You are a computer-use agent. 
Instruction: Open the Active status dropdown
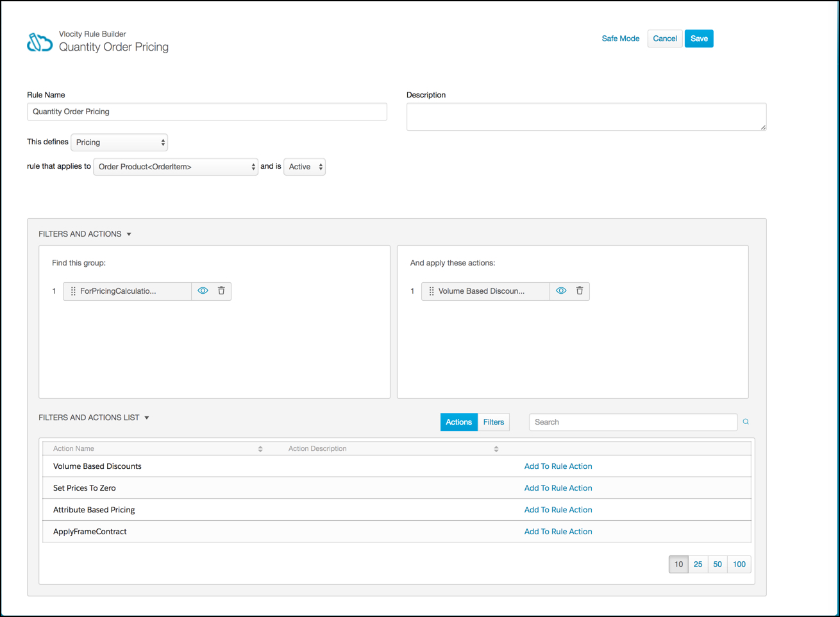pyautogui.click(x=305, y=167)
